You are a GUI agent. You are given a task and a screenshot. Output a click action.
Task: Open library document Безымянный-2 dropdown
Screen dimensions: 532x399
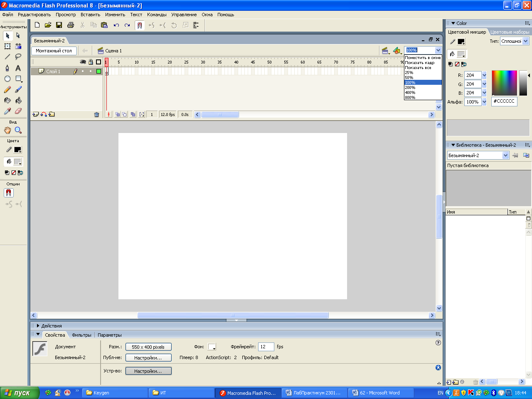pyautogui.click(x=506, y=155)
